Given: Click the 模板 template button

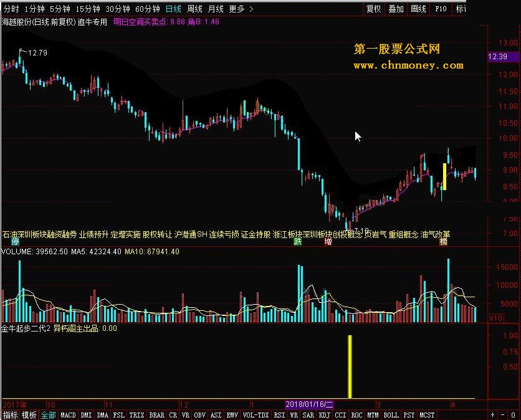Looking at the screenshot, I should click(29, 415).
